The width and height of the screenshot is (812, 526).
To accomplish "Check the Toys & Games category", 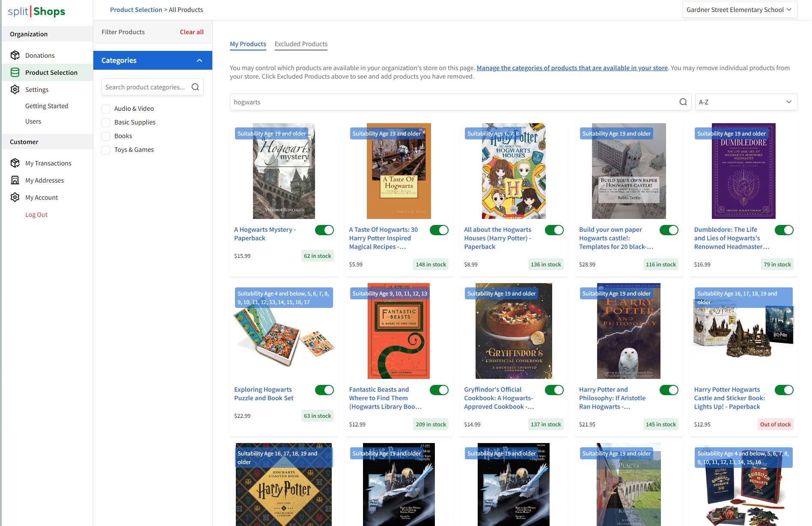I will pyautogui.click(x=106, y=150).
